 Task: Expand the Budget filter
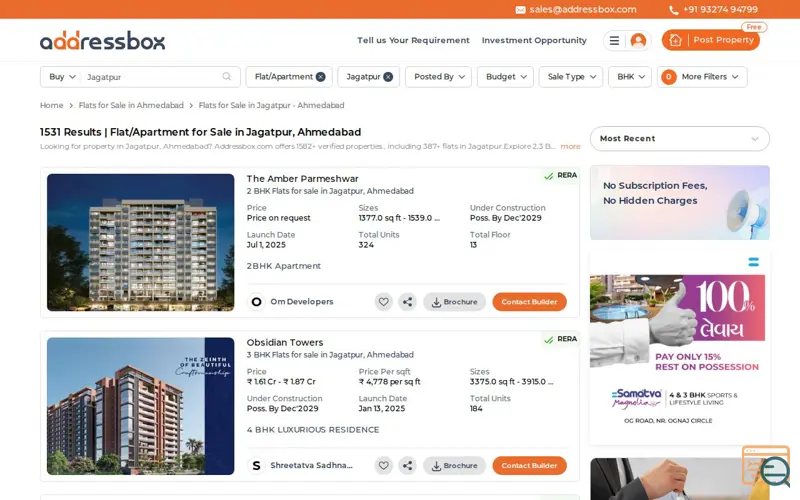point(506,77)
